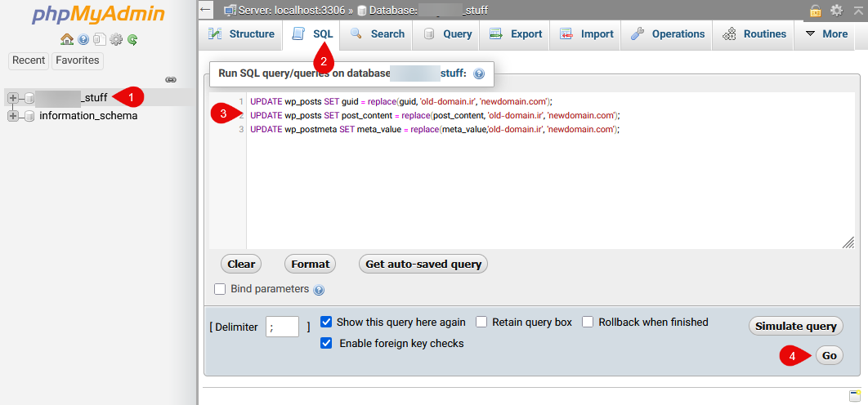Screen dimensions: 868x405
Task: Click inside the Delimiter input field
Action: [x=282, y=327]
